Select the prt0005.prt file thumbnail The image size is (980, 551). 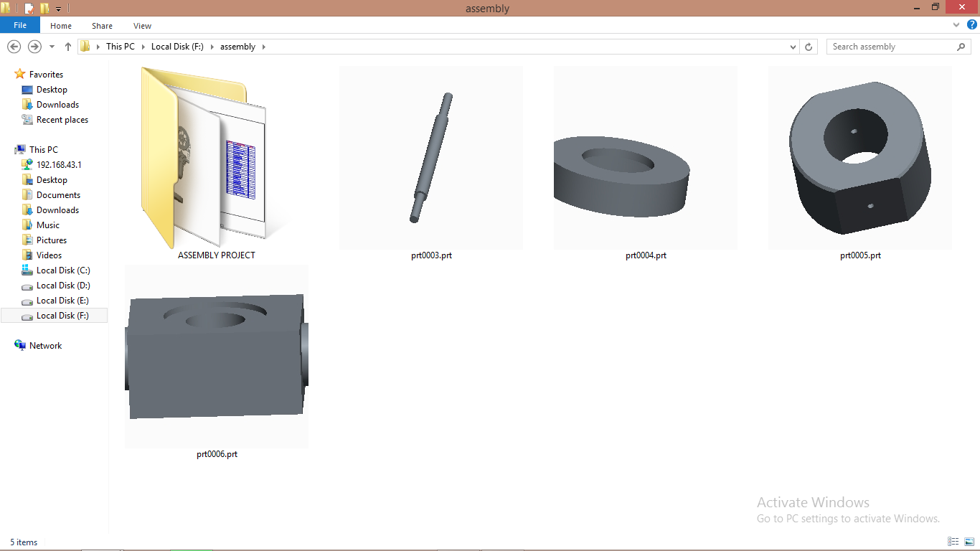(x=860, y=158)
